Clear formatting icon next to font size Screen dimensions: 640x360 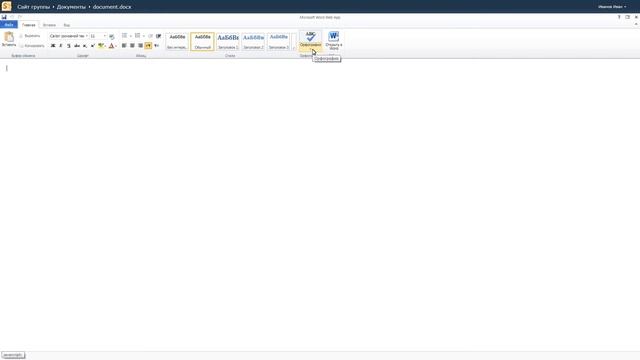(112, 36)
